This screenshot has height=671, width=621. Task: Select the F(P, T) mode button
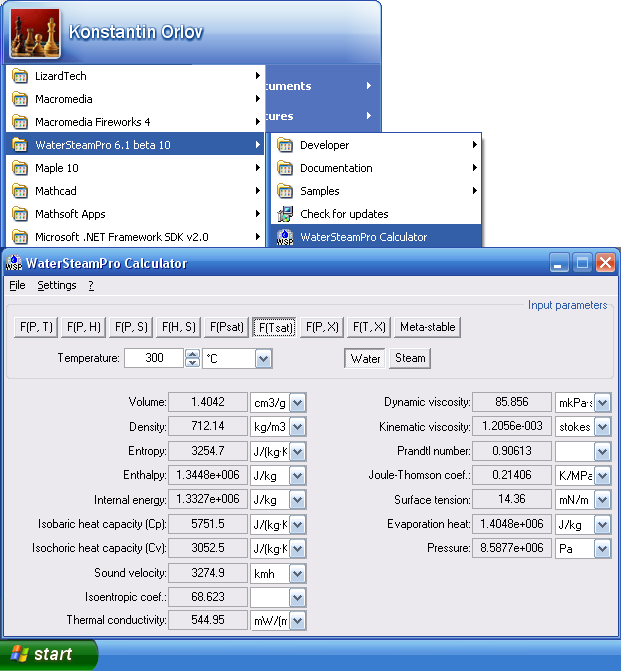[x=36, y=327]
